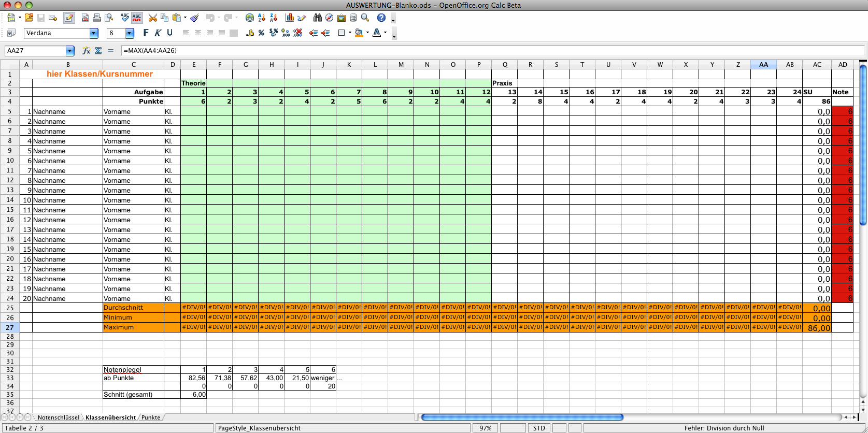The width and height of the screenshot is (868, 433).
Task: Apply the Font Color
Action: (x=377, y=33)
